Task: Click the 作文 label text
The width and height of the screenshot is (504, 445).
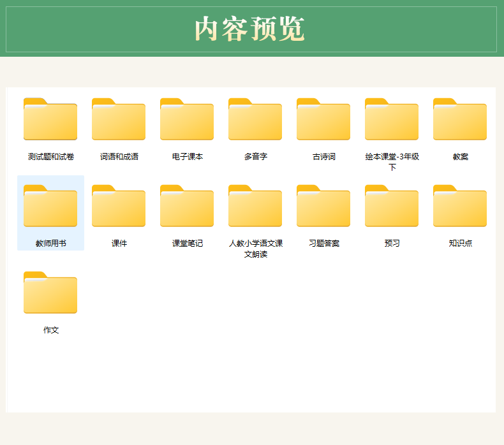Action: (x=51, y=330)
